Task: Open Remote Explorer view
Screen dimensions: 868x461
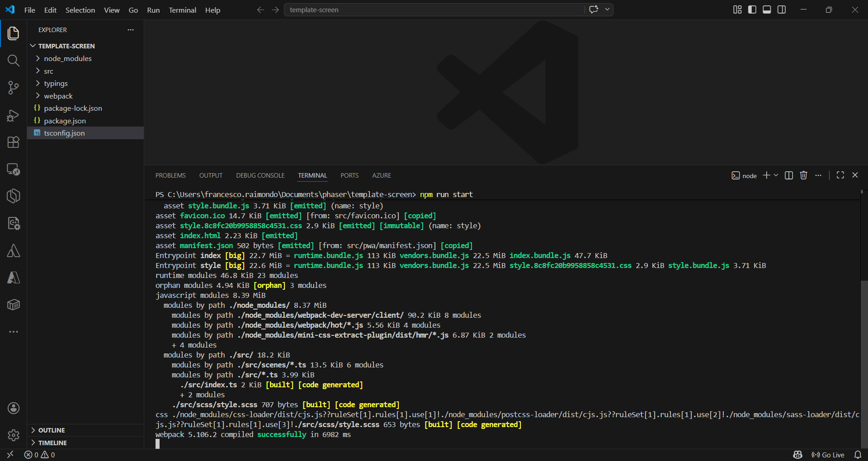Action: (x=14, y=169)
